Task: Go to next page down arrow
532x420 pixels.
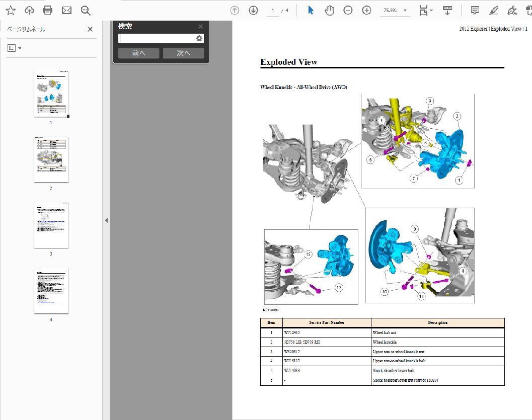Action: [x=253, y=11]
